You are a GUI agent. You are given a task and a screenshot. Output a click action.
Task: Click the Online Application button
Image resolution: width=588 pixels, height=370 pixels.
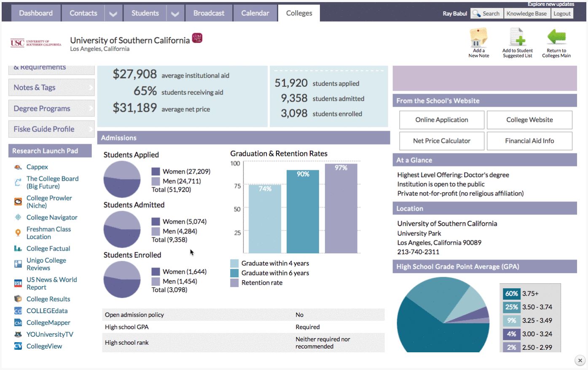click(x=442, y=120)
